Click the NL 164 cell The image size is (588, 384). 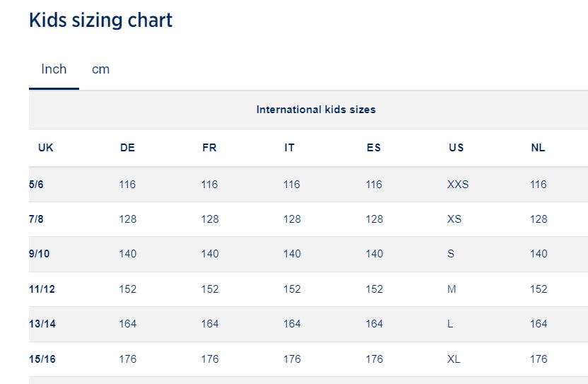[x=539, y=324]
